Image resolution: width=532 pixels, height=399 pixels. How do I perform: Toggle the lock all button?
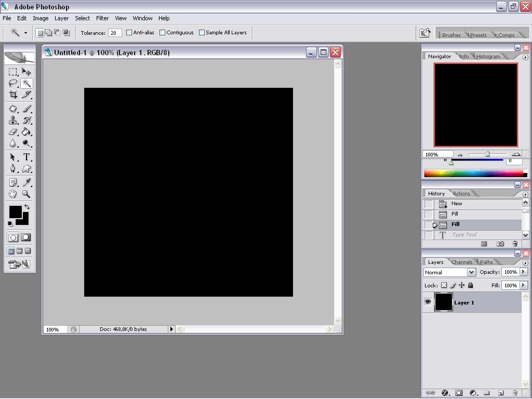pyautogui.click(x=470, y=285)
